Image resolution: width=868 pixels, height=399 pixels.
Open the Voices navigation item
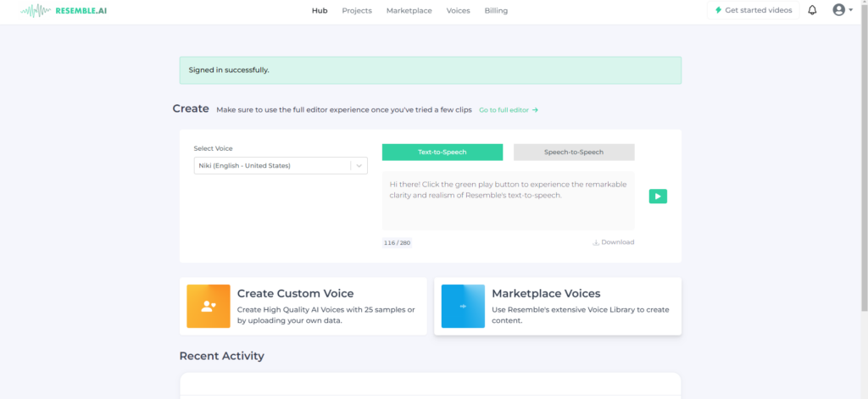[458, 11]
